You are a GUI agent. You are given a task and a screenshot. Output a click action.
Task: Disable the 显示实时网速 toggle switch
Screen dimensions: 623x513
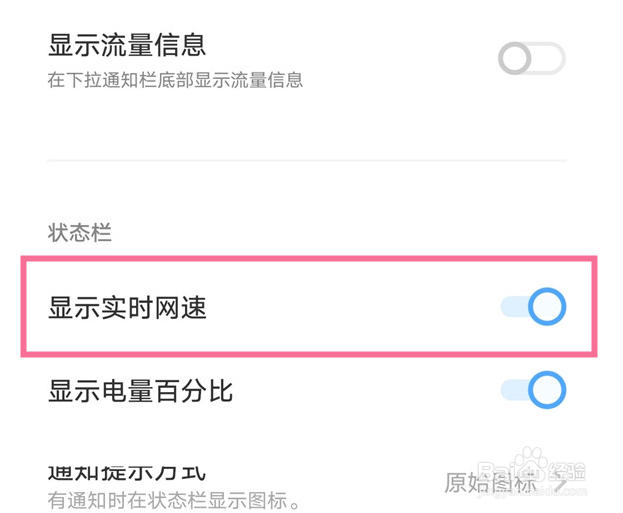pos(533,307)
